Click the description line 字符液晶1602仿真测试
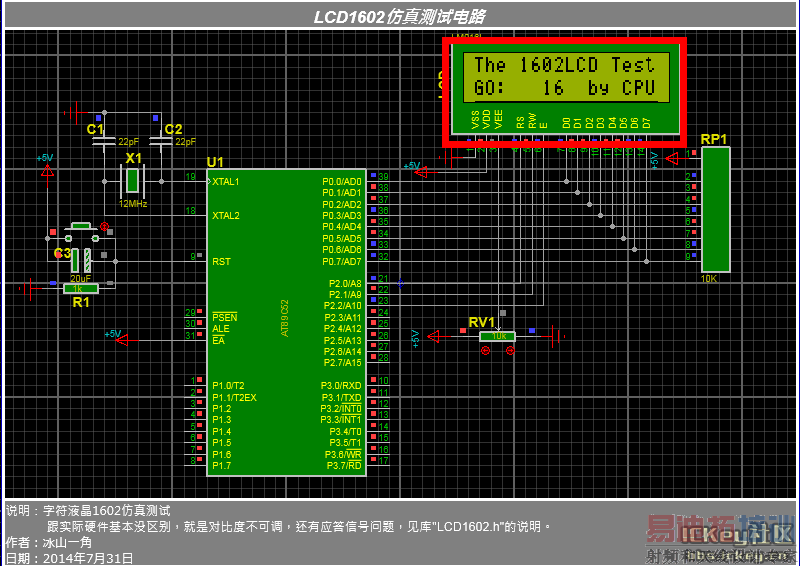800x566 pixels. pos(107,510)
